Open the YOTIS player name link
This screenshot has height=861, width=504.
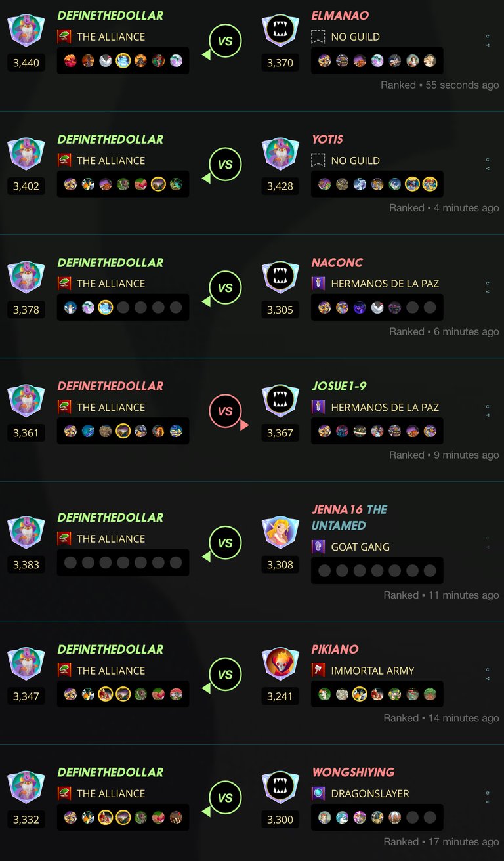coord(327,139)
